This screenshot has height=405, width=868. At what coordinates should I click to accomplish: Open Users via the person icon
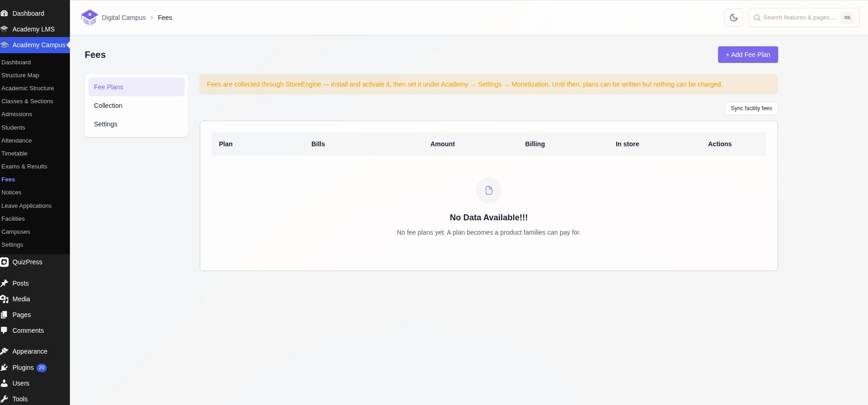5,383
